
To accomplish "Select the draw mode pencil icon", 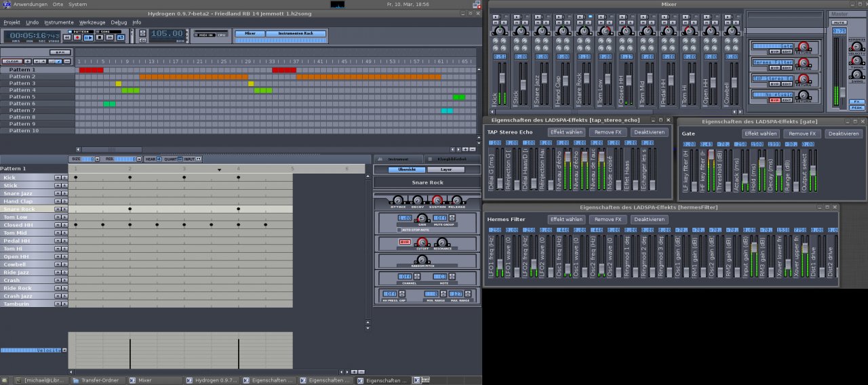I will pyautogui.click(x=59, y=62).
